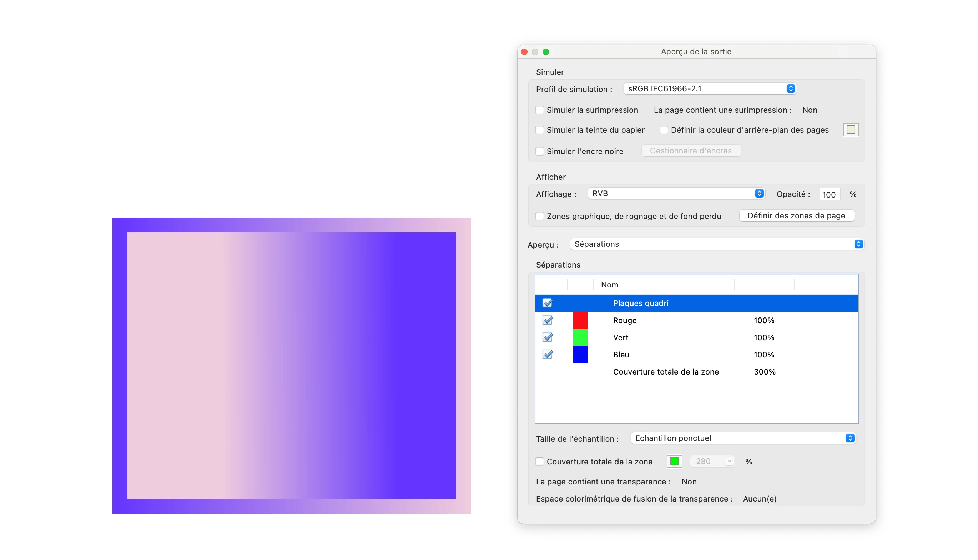The width and height of the screenshot is (978, 560).
Task: Toggle the Vert plate visibility checkbox
Action: [x=547, y=337]
